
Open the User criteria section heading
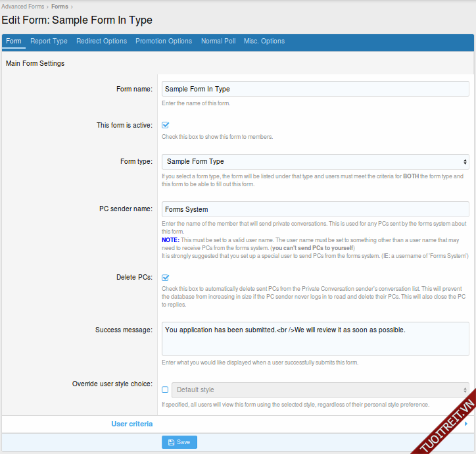[132, 424]
